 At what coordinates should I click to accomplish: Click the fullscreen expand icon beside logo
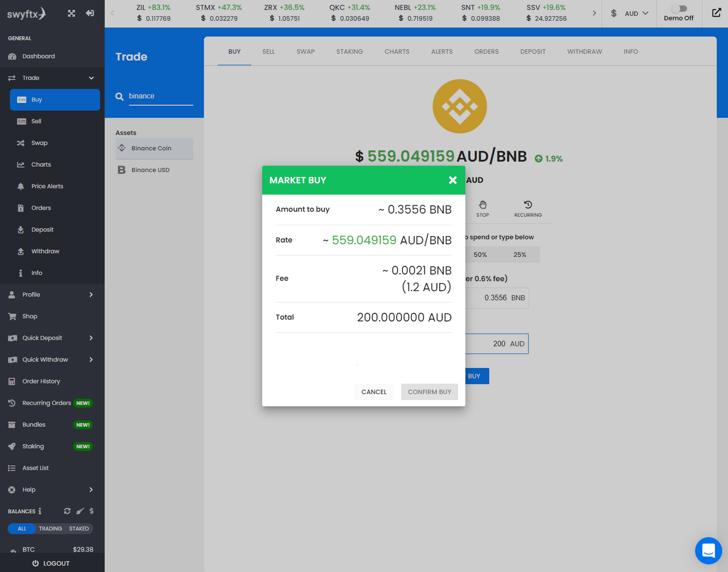pos(71,13)
